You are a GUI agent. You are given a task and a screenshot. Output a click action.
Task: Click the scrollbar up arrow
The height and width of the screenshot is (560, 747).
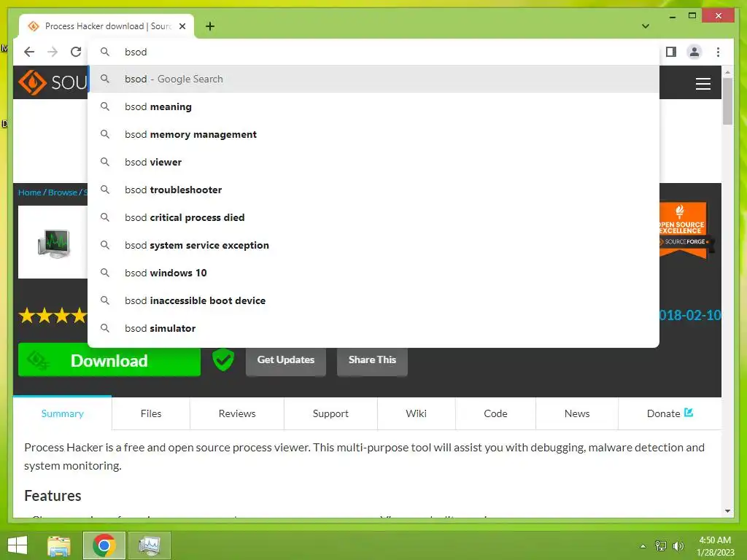pyautogui.click(x=727, y=72)
